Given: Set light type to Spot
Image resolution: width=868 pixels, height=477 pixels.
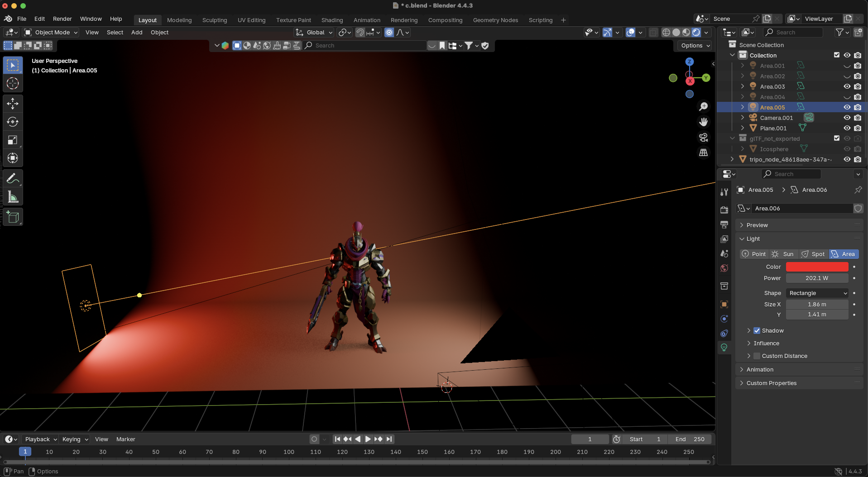Looking at the screenshot, I should tap(813, 254).
